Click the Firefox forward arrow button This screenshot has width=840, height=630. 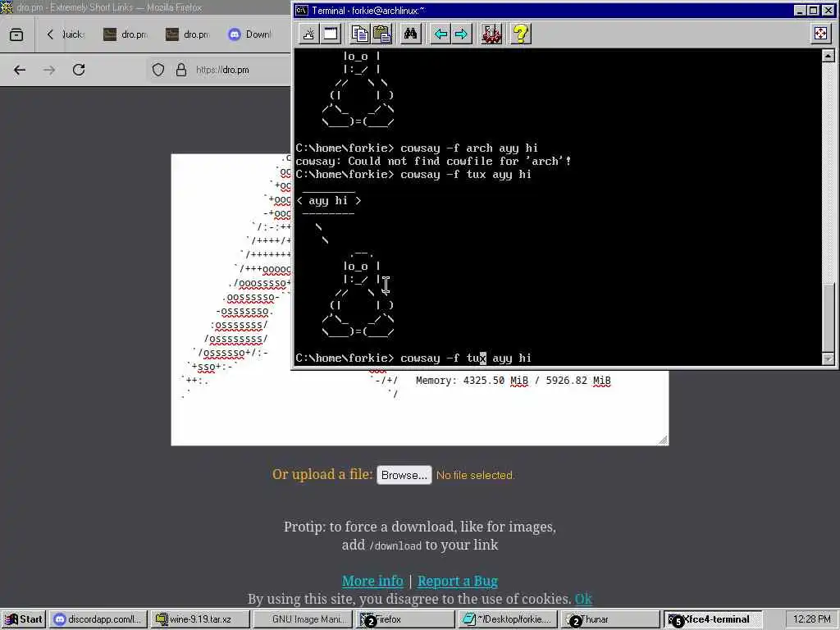49,70
